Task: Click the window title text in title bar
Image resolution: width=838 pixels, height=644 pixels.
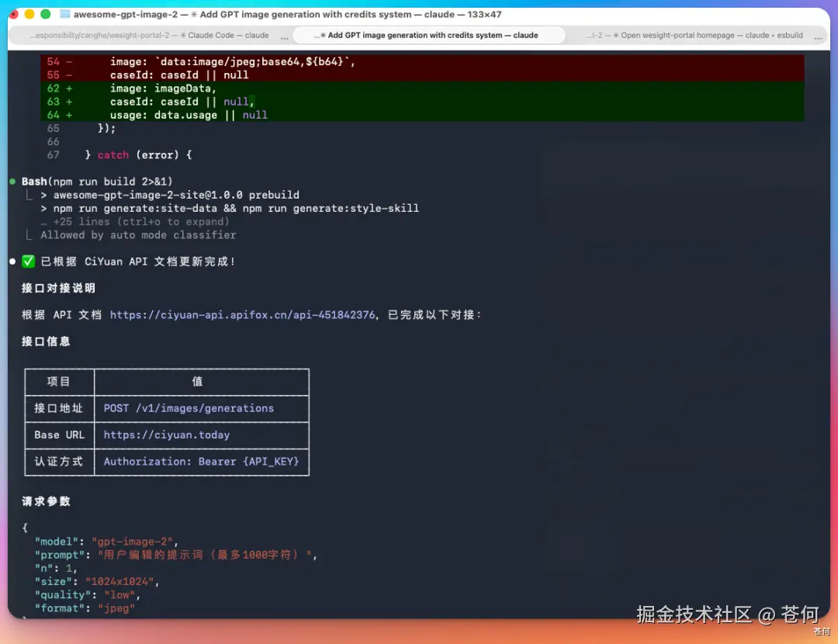Action: click(x=288, y=15)
